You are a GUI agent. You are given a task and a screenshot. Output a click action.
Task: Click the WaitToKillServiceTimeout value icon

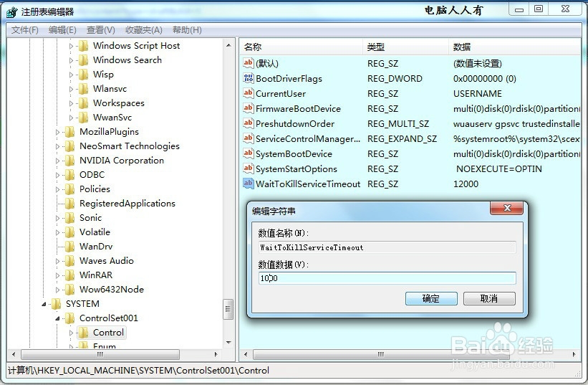(249, 184)
